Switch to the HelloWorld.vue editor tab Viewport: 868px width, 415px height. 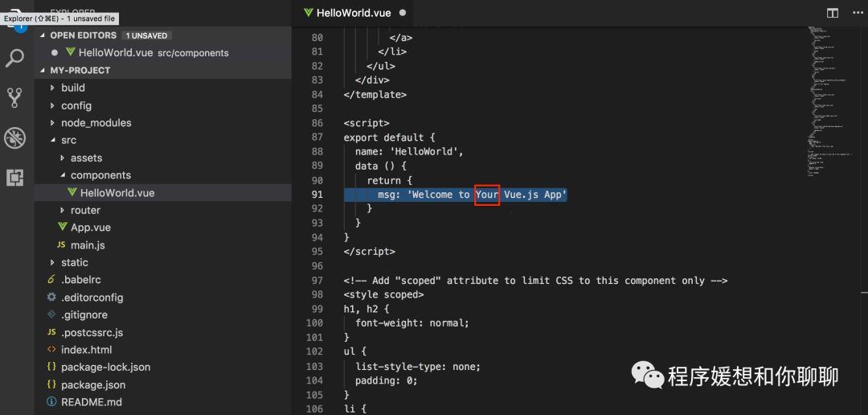[x=354, y=13]
